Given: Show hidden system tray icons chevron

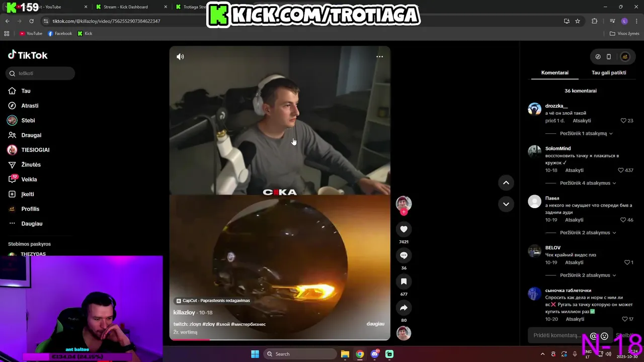Looking at the screenshot, I should (542, 354).
